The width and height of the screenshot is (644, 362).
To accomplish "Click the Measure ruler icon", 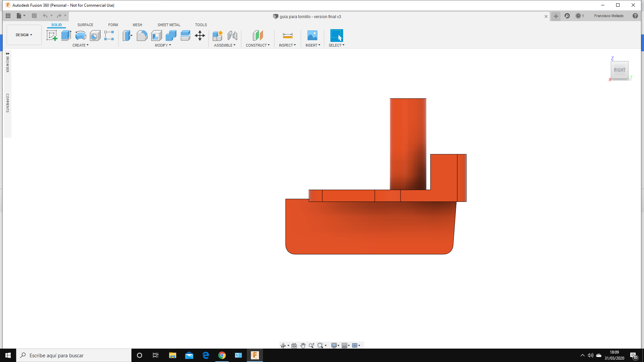I will (287, 36).
